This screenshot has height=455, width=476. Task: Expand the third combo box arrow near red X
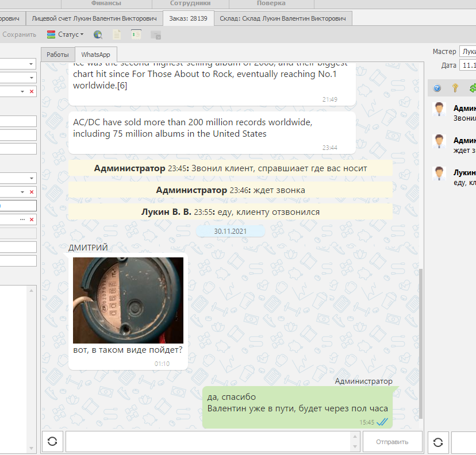pos(22,91)
